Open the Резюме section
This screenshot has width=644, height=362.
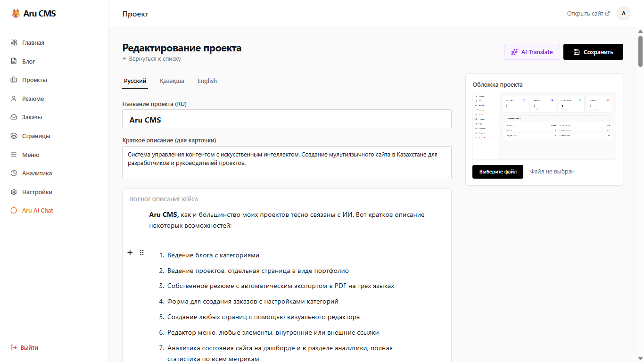(33, 99)
